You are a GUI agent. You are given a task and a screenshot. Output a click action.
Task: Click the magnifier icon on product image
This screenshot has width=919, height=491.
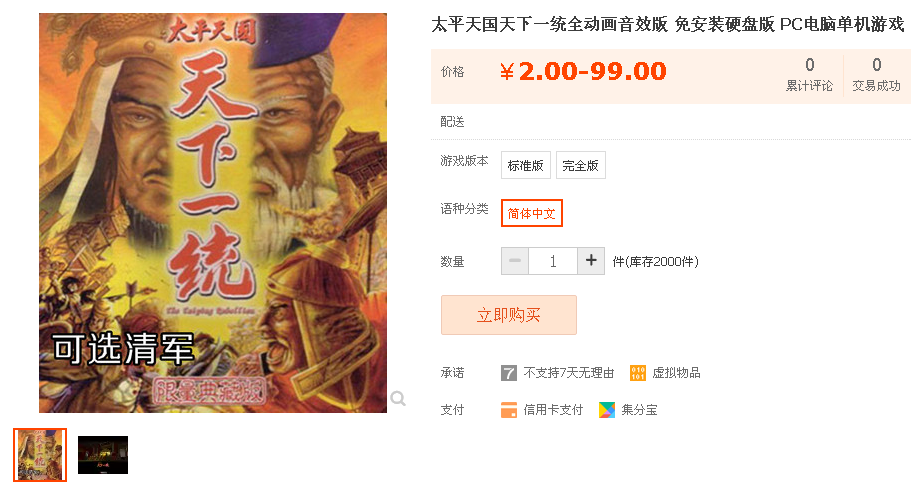(398, 398)
